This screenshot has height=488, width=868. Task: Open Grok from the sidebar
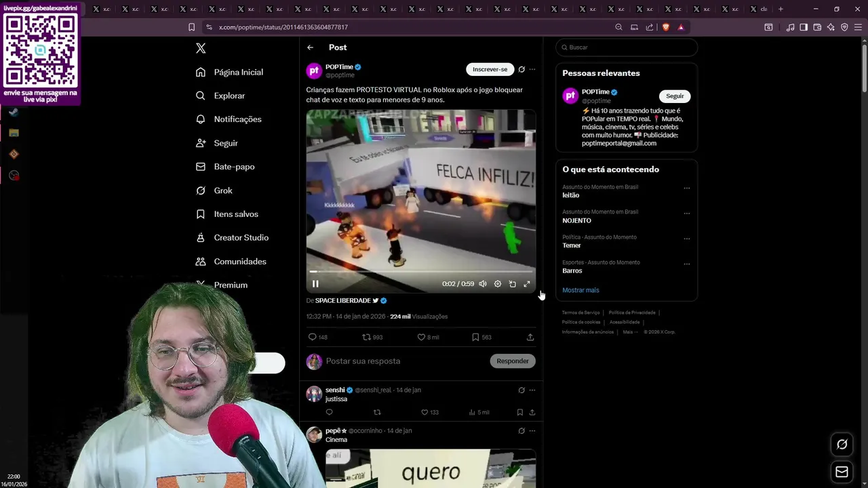214,190
